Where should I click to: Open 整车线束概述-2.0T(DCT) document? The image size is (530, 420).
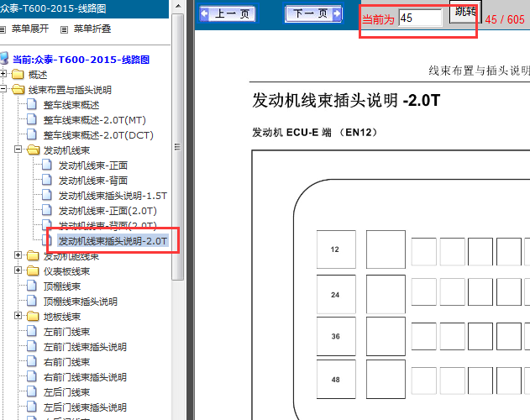point(98,135)
